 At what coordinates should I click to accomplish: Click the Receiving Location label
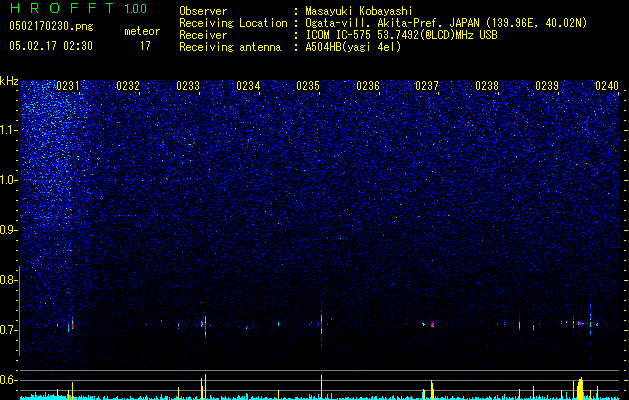[x=233, y=24]
